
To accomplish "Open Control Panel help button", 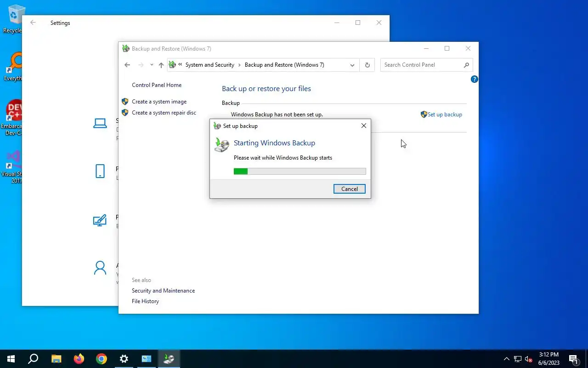I will point(475,79).
